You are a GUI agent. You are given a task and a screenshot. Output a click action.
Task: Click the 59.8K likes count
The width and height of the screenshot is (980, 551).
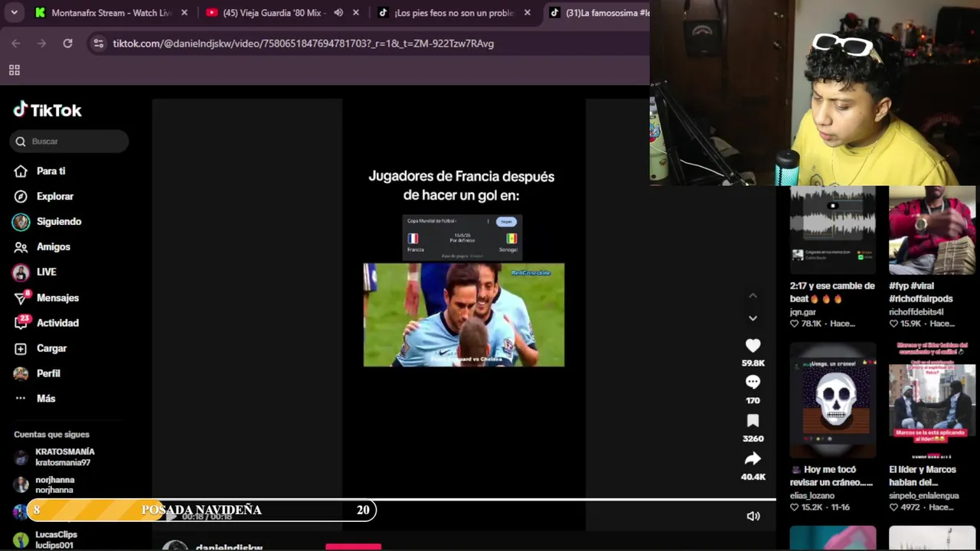[x=753, y=363]
